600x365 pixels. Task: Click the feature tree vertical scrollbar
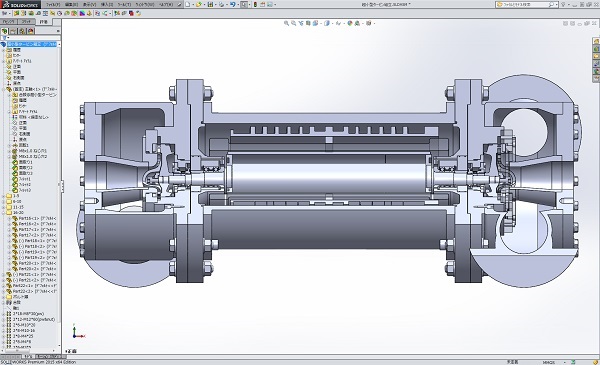pos(59,191)
